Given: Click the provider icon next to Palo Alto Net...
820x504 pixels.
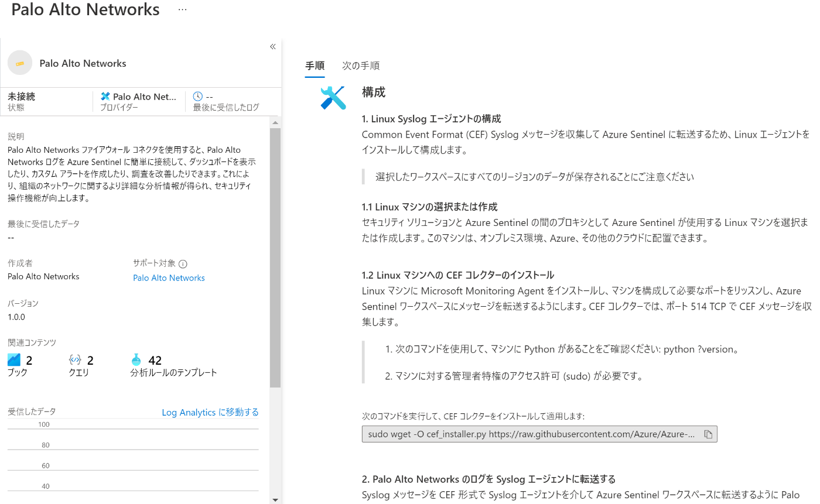Looking at the screenshot, I should [x=105, y=97].
